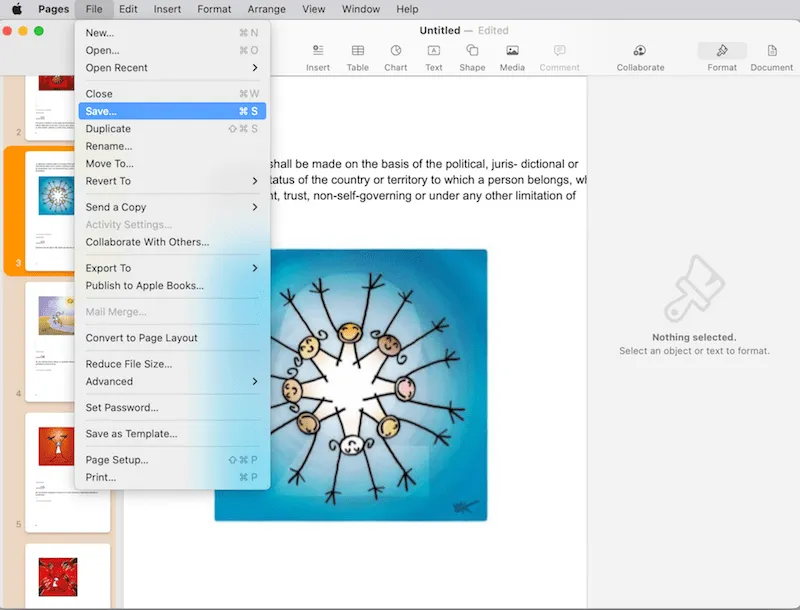Open the View menu
Image resolution: width=800 pixels, height=610 pixels.
(313, 9)
